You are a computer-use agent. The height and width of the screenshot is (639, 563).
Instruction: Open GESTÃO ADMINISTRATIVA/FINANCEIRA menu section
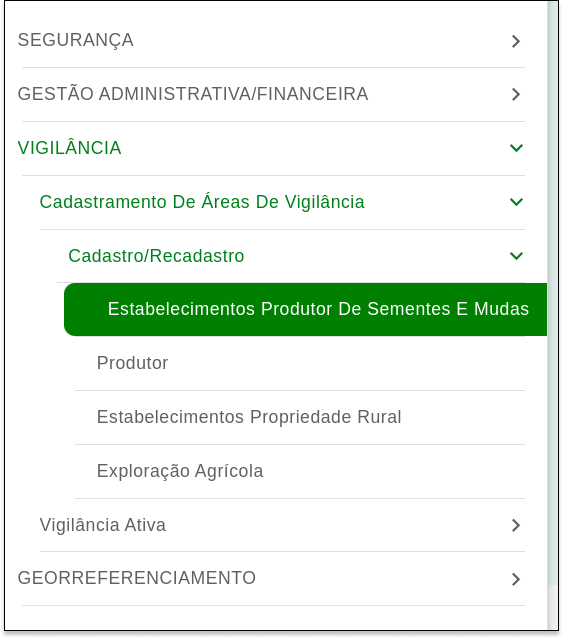click(x=193, y=94)
